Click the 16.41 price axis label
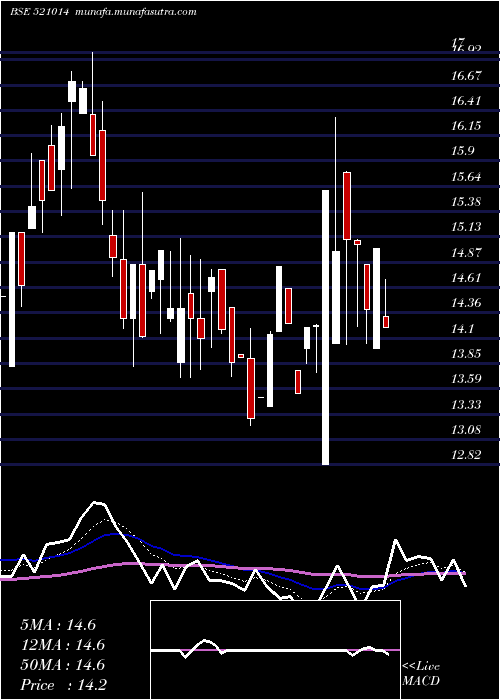 (x=466, y=101)
